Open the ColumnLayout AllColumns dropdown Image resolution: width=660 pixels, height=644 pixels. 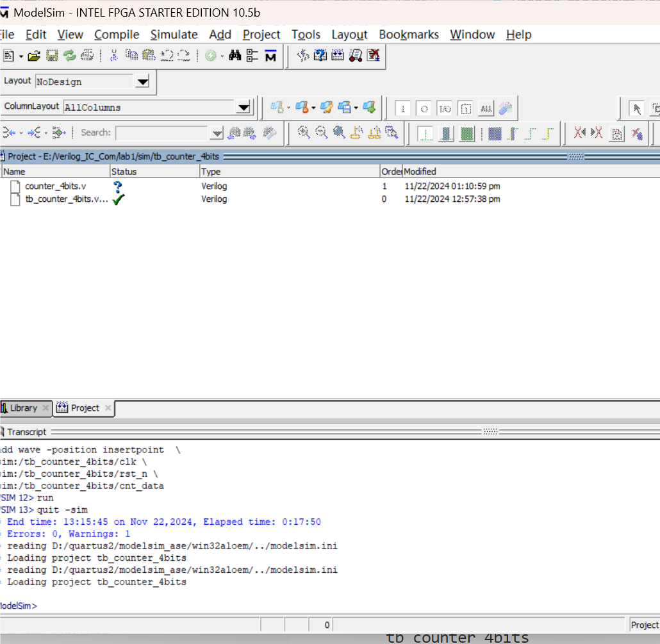pos(243,108)
